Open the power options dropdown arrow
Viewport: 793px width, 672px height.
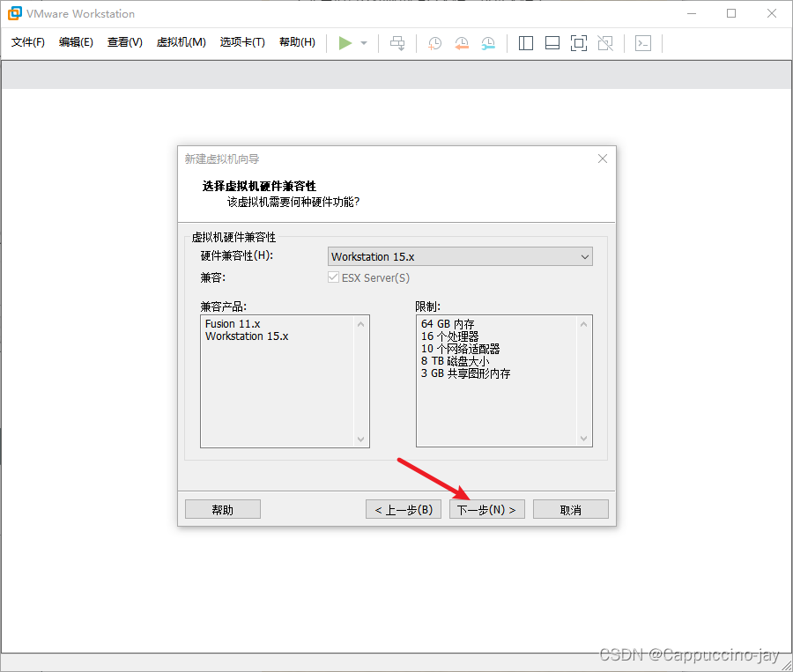pos(364,43)
